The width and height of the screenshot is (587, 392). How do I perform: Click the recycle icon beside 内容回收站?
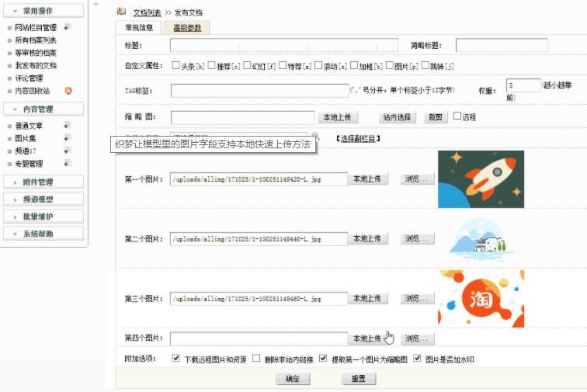(68, 91)
